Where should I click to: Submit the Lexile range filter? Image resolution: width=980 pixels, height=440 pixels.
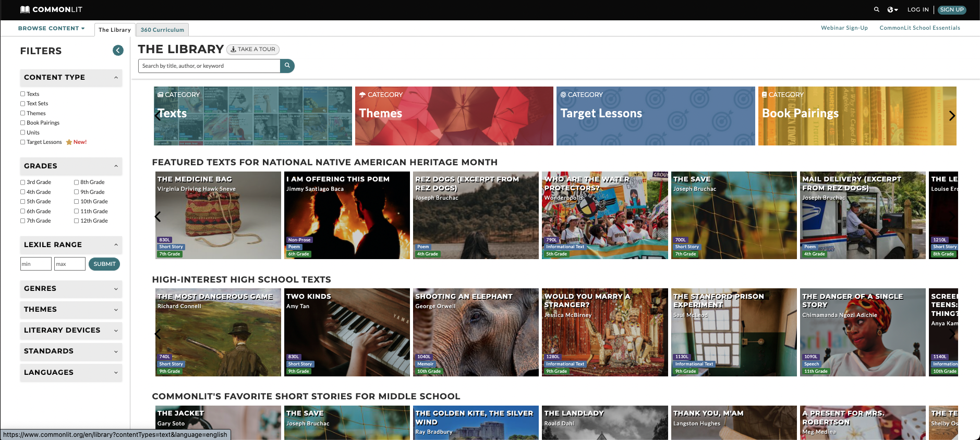pyautogui.click(x=104, y=264)
